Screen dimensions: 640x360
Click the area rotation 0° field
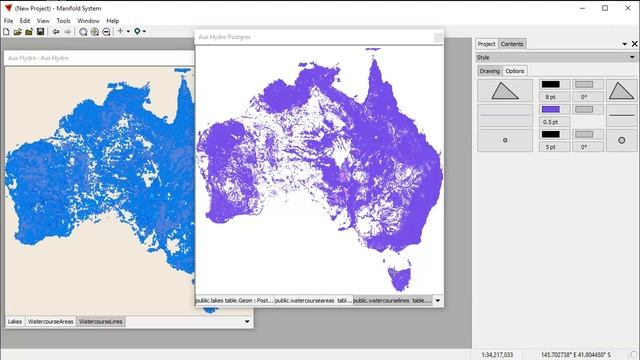coord(588,97)
